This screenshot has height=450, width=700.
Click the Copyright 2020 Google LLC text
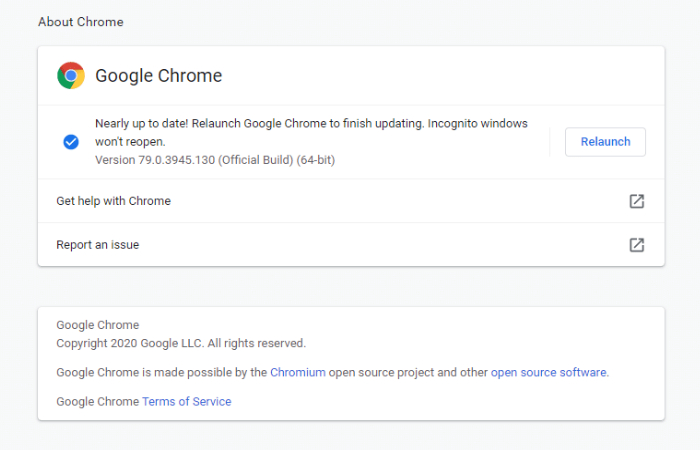181,343
